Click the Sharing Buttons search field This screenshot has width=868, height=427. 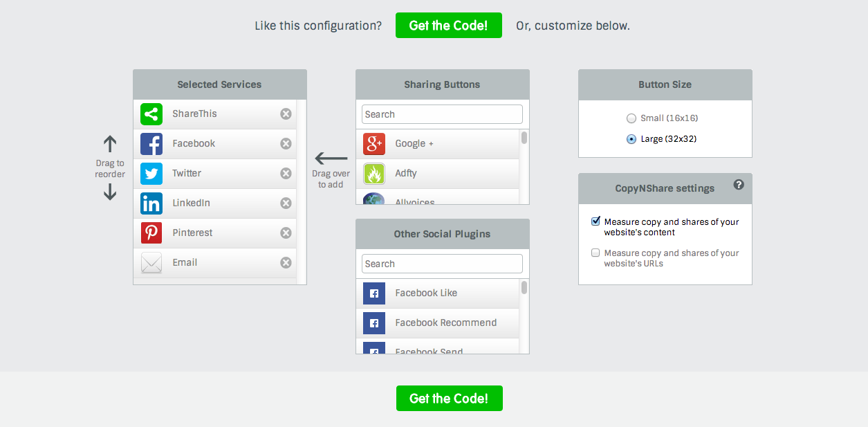coord(442,114)
